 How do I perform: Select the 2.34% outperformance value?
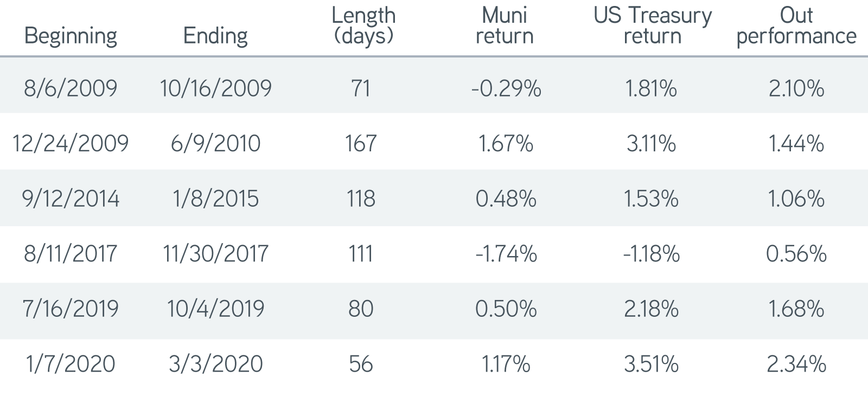[796, 363]
